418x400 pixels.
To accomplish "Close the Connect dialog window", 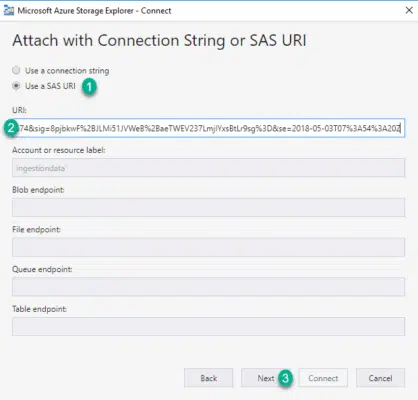I will [409, 11].
